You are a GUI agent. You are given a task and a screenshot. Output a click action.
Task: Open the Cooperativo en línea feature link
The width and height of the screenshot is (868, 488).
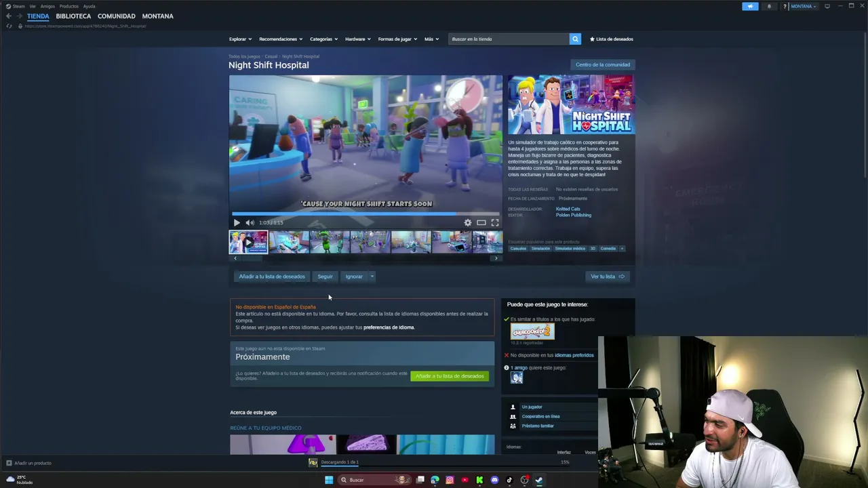pyautogui.click(x=540, y=416)
